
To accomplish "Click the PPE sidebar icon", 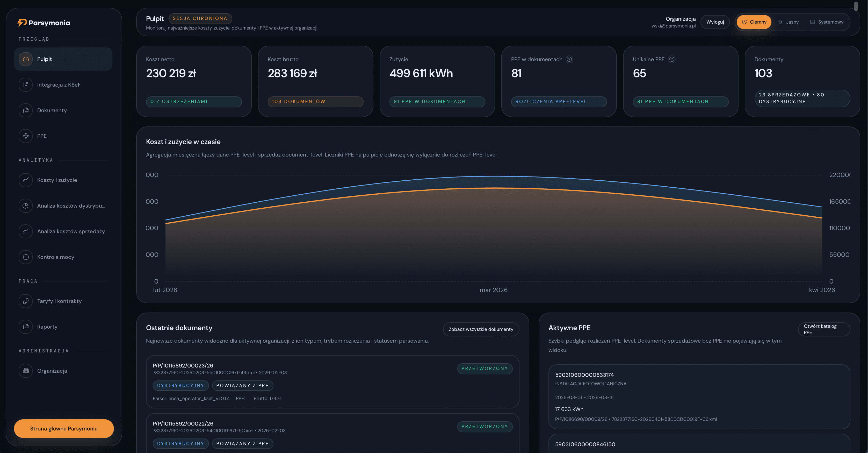I will tap(26, 136).
